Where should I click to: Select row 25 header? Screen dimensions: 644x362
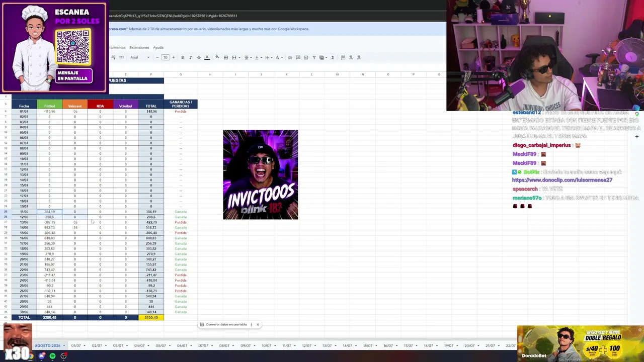click(x=6, y=212)
